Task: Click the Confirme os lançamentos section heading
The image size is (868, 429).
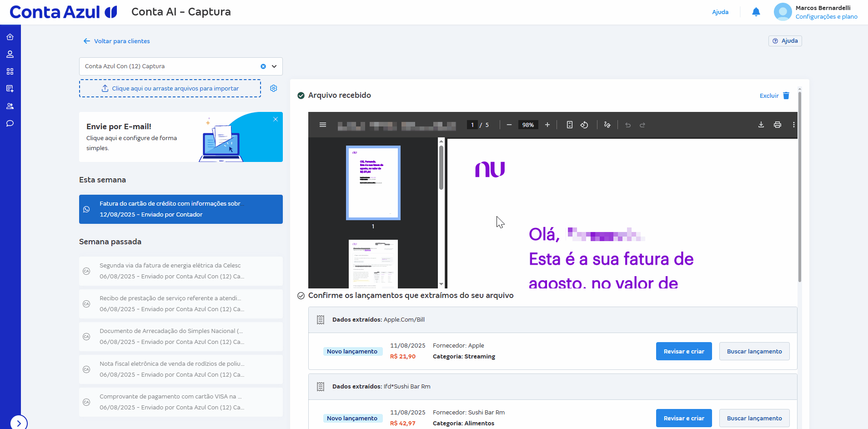Action: tap(411, 295)
